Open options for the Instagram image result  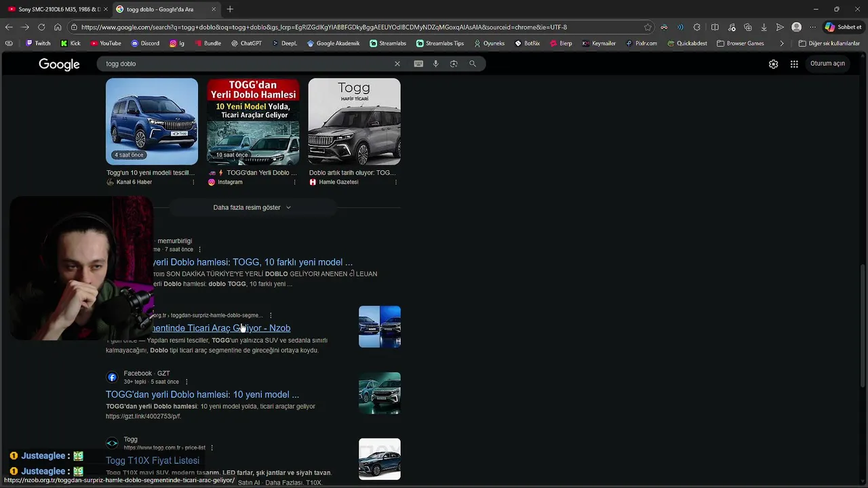tap(294, 182)
